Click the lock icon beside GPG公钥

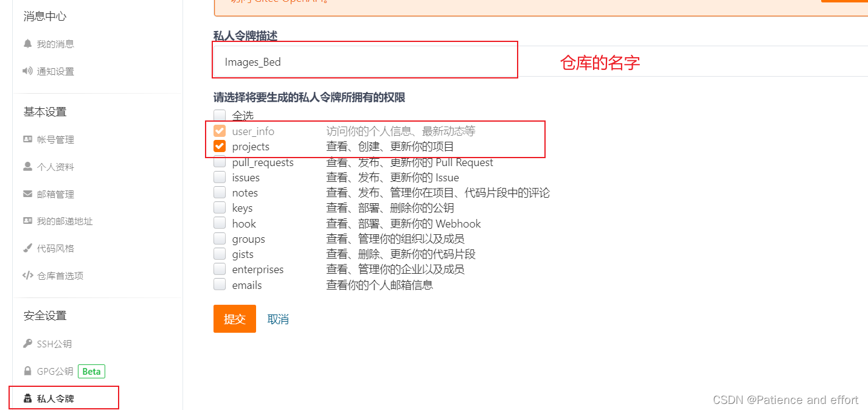(x=27, y=371)
